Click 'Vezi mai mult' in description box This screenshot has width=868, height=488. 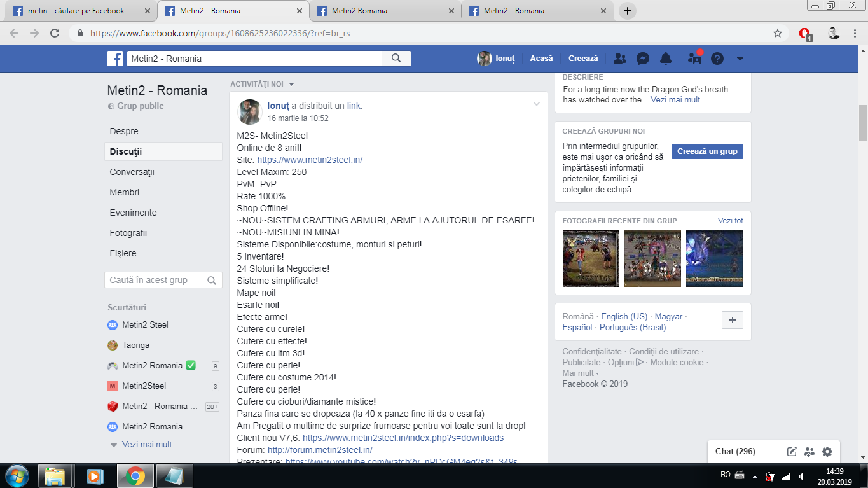675,99
